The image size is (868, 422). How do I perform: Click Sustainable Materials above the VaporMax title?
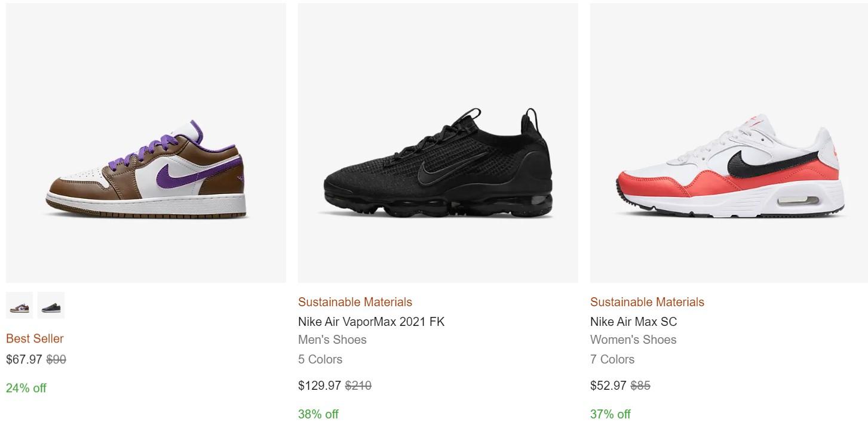[x=355, y=302]
